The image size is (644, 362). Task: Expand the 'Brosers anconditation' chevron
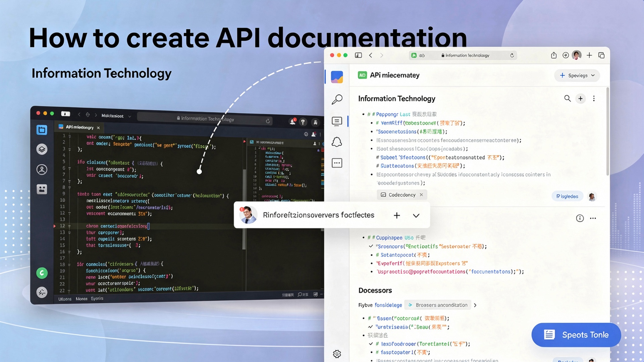click(475, 305)
